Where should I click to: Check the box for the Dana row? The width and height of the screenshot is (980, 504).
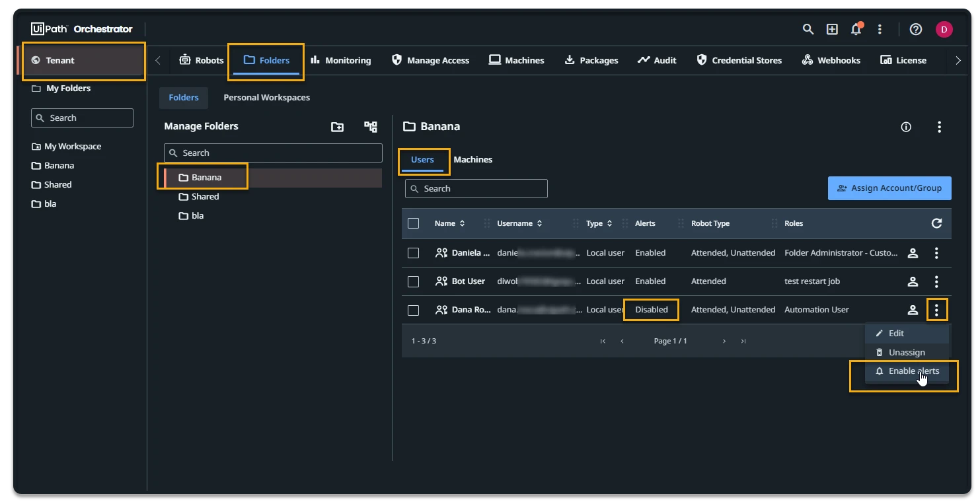coord(414,310)
